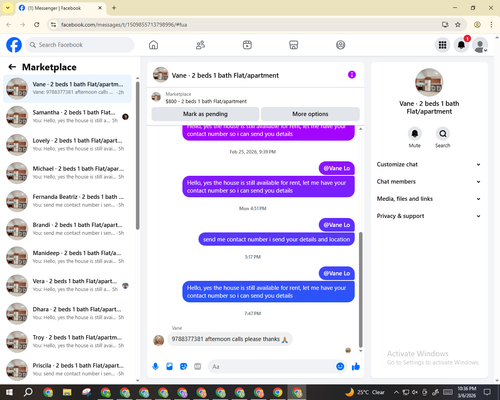Image resolution: width=500 pixels, height=400 pixels.
Task: Open the Menu grid icon
Action: coord(442,45)
